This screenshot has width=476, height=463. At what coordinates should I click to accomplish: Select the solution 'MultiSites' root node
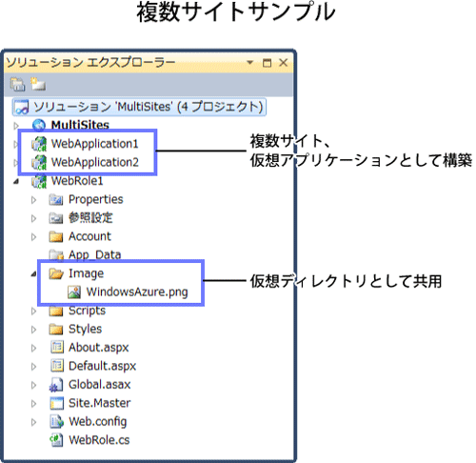click(x=139, y=107)
